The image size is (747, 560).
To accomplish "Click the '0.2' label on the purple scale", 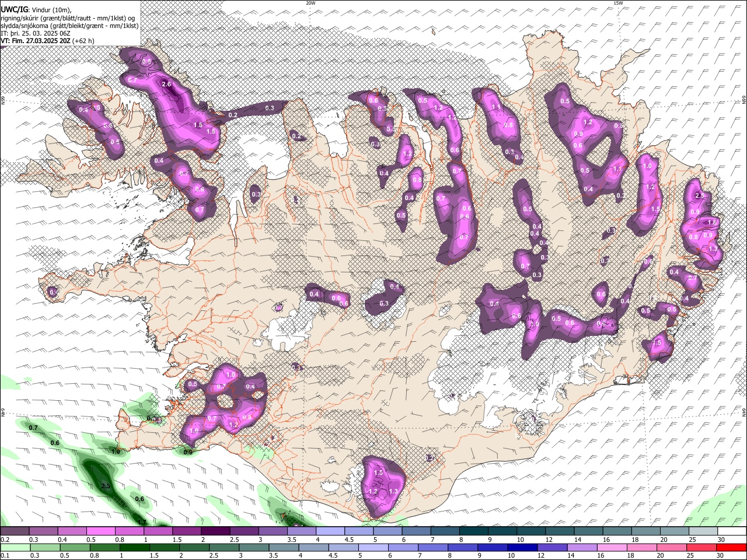I will coord(5,540).
